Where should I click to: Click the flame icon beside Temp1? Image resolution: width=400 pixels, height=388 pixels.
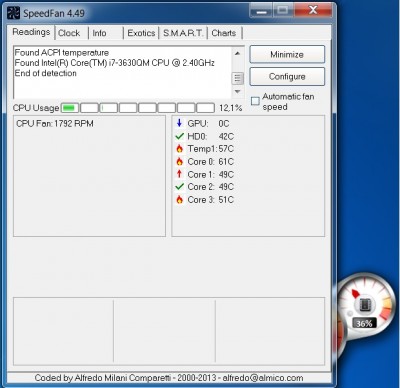179,149
